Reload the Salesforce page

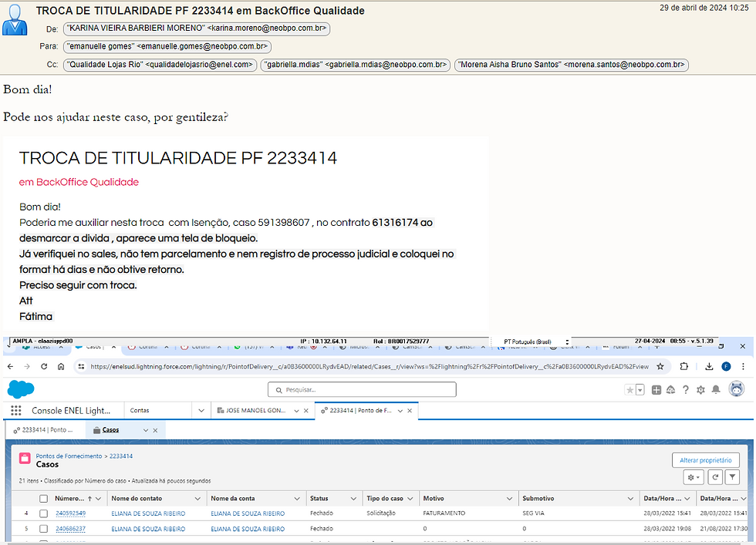click(44, 367)
